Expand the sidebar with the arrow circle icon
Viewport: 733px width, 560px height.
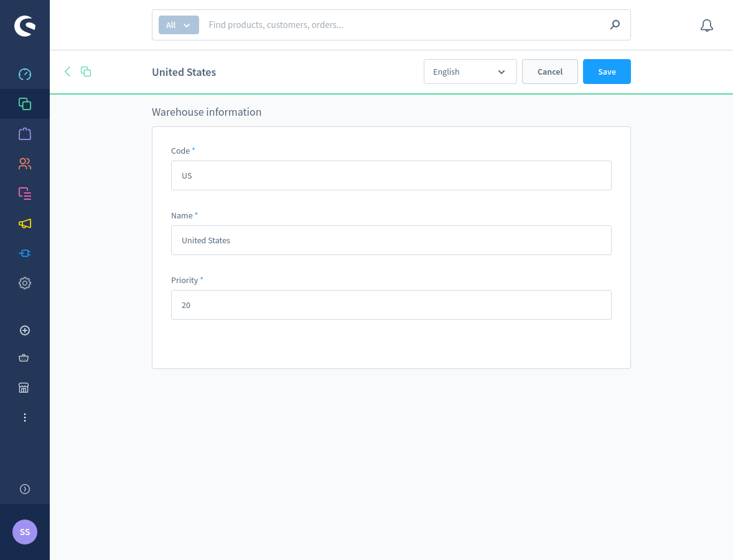coord(25,489)
